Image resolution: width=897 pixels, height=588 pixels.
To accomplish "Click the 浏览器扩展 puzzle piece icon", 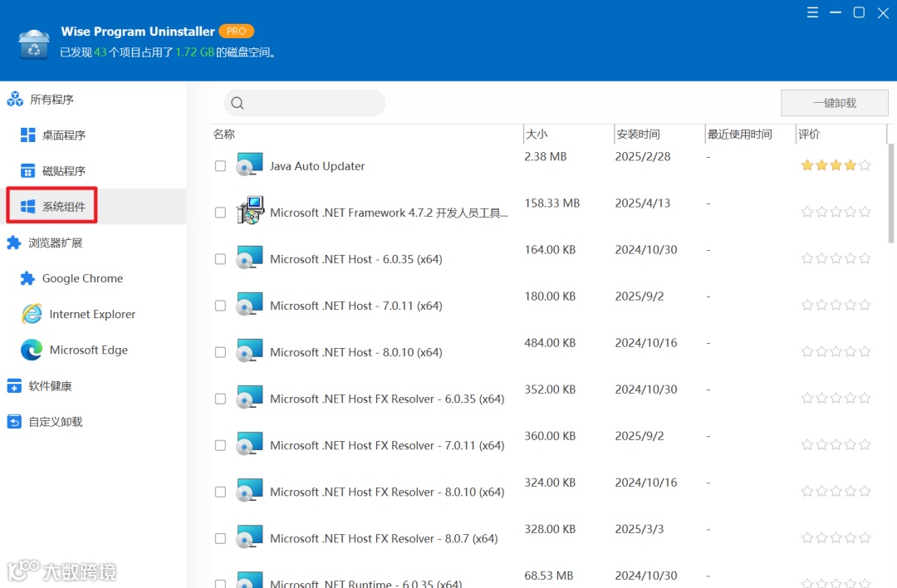I will pos(14,243).
